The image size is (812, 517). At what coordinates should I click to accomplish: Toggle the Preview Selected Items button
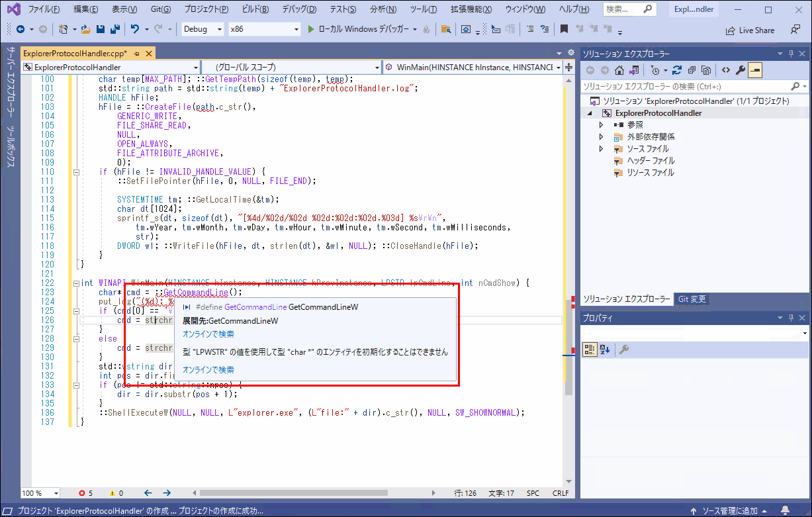pos(755,70)
